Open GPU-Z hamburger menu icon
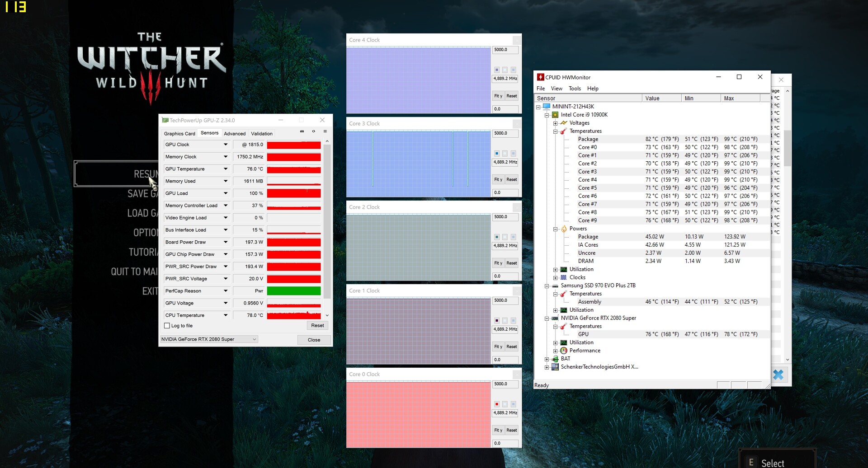This screenshot has width=868, height=468. tap(325, 131)
